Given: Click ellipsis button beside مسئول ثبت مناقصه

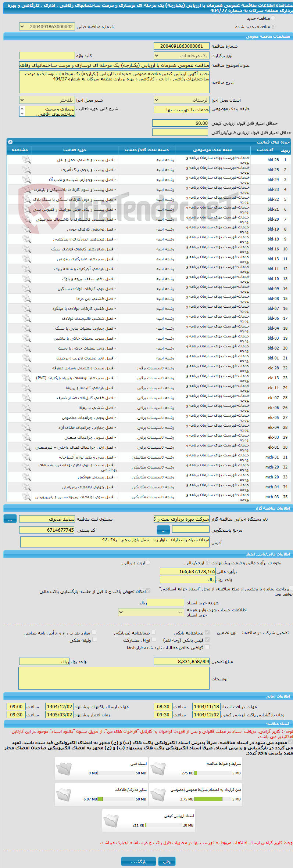Looking at the screenshot, I should click(10, 518).
